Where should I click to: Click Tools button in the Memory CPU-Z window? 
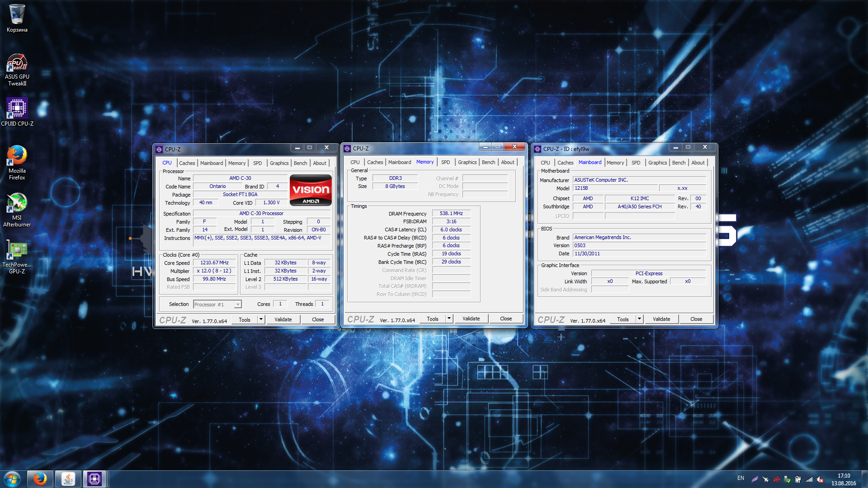click(x=433, y=319)
